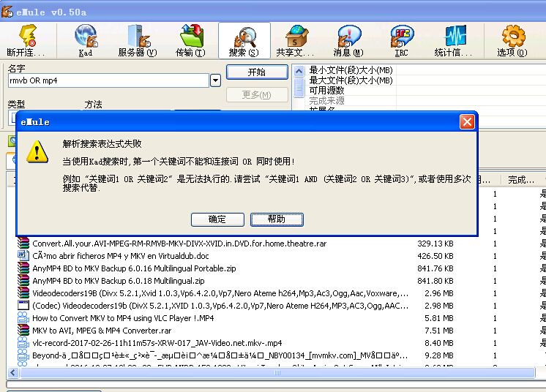Click the scroll-up arrow of the filter list
The image size is (546, 392).
point(299,71)
